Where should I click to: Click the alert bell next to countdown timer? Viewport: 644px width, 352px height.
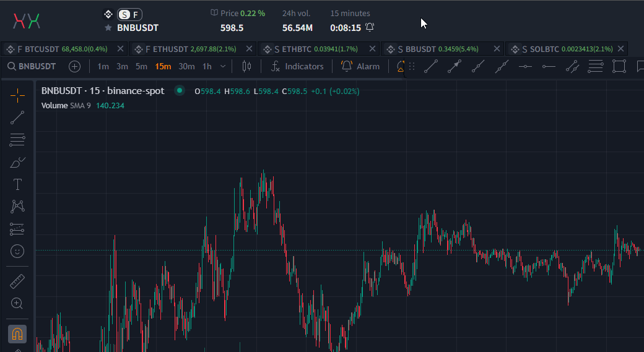370,27
